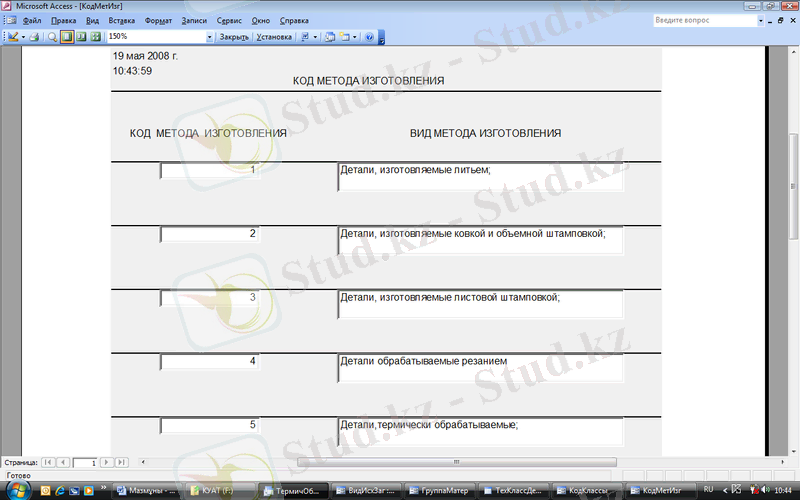Open the Окно menu

tap(260, 21)
